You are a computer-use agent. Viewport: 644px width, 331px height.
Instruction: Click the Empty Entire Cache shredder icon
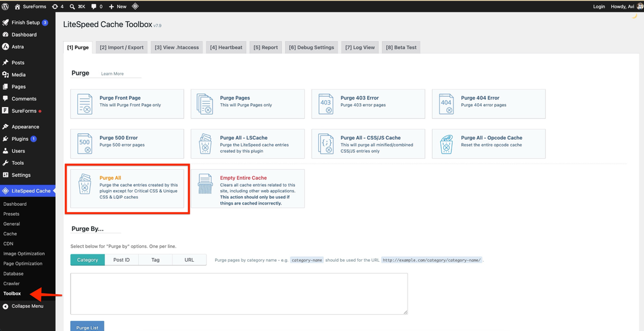[x=206, y=183]
